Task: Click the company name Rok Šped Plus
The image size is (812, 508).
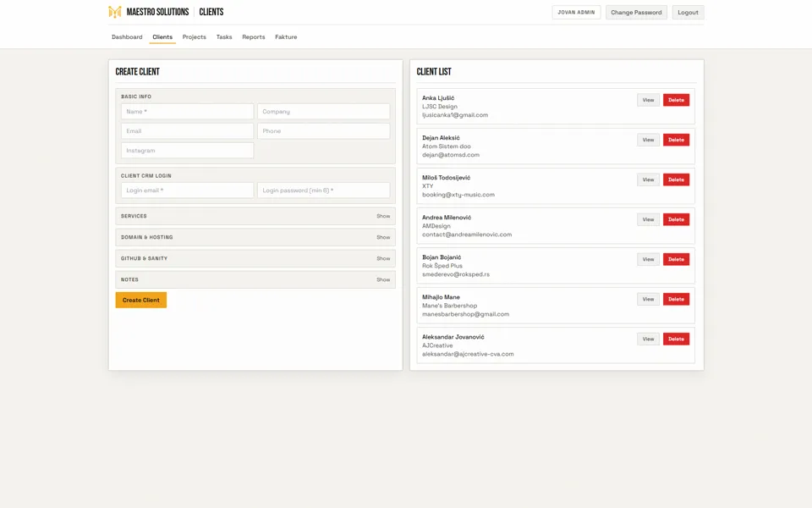Action: tap(442, 266)
